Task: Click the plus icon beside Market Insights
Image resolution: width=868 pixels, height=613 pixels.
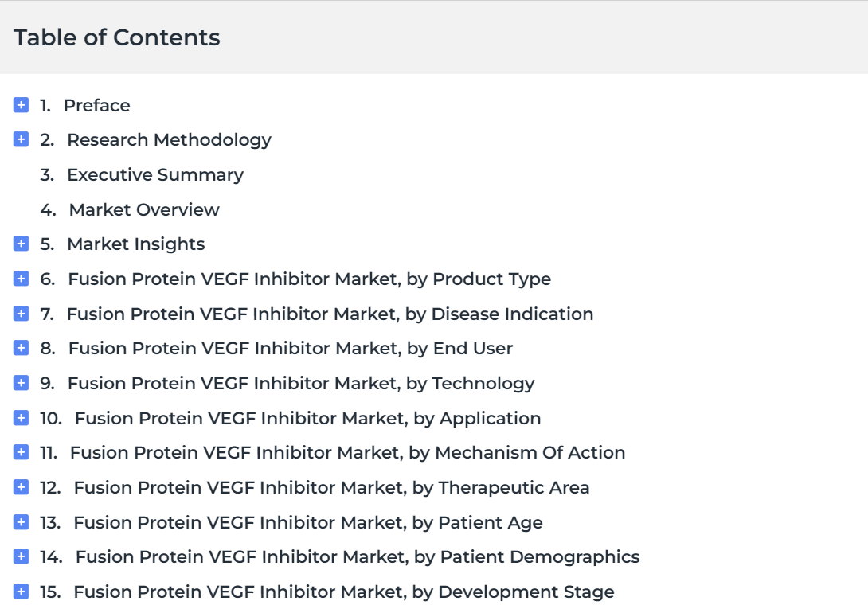Action: [x=21, y=244]
